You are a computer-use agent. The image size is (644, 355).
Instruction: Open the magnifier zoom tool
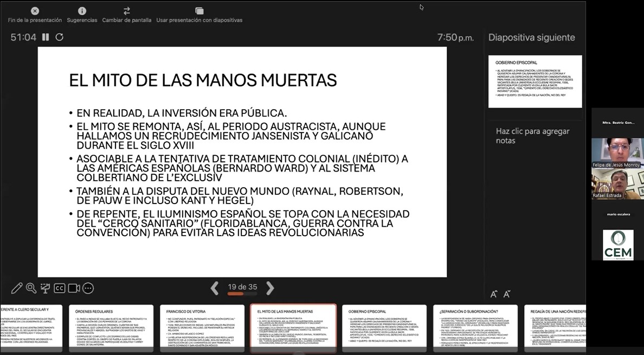(30, 288)
